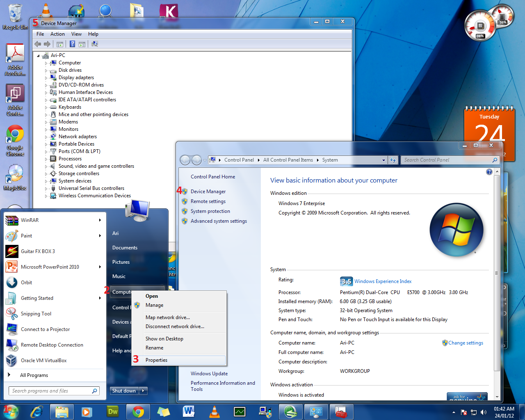
Task: Click refresh icon beside System address bar
Action: [393, 160]
